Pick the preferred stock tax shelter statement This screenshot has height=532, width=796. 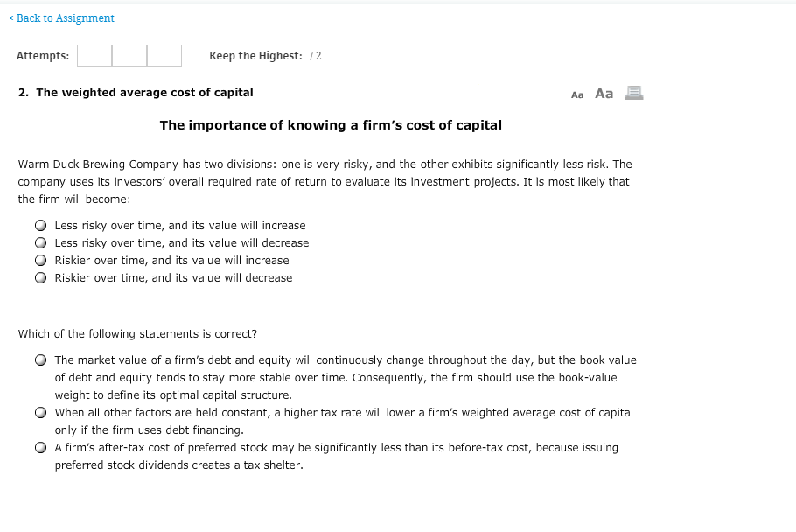(41, 448)
